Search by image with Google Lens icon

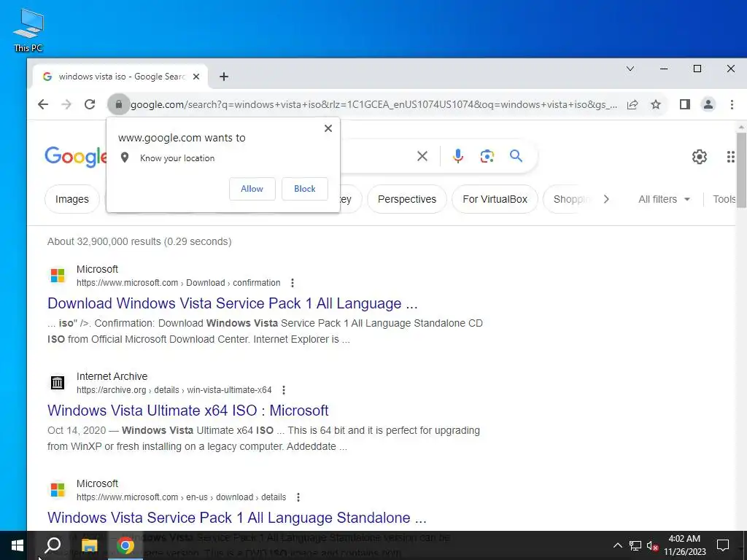pyautogui.click(x=487, y=156)
